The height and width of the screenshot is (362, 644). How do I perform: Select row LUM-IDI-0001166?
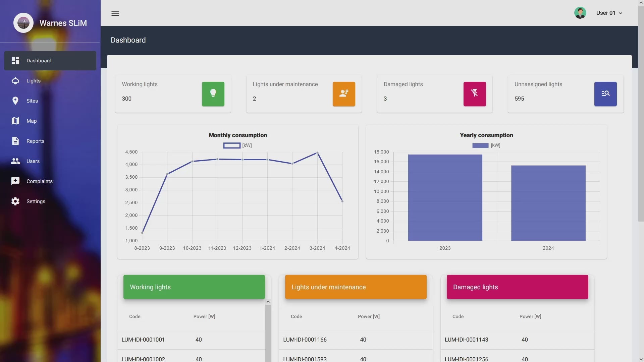356,340
